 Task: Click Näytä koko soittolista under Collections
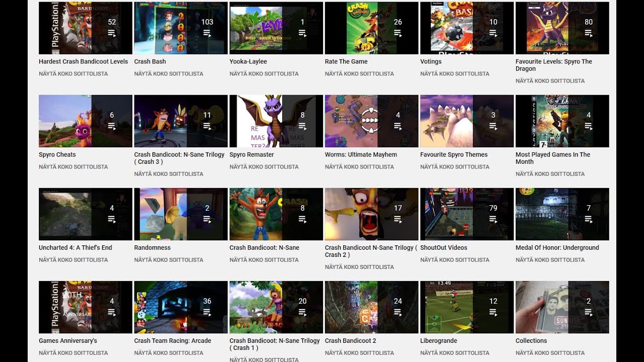pyautogui.click(x=550, y=352)
